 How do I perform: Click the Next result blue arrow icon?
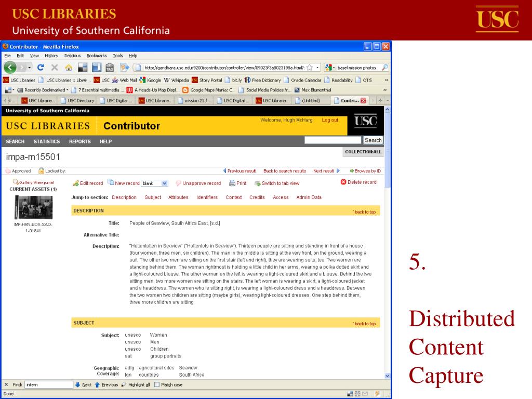(x=338, y=170)
